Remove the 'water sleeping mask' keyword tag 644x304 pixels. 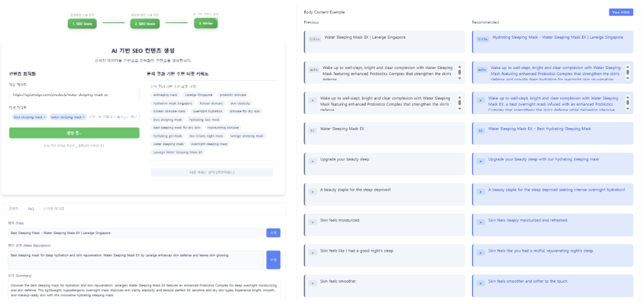[84, 117]
